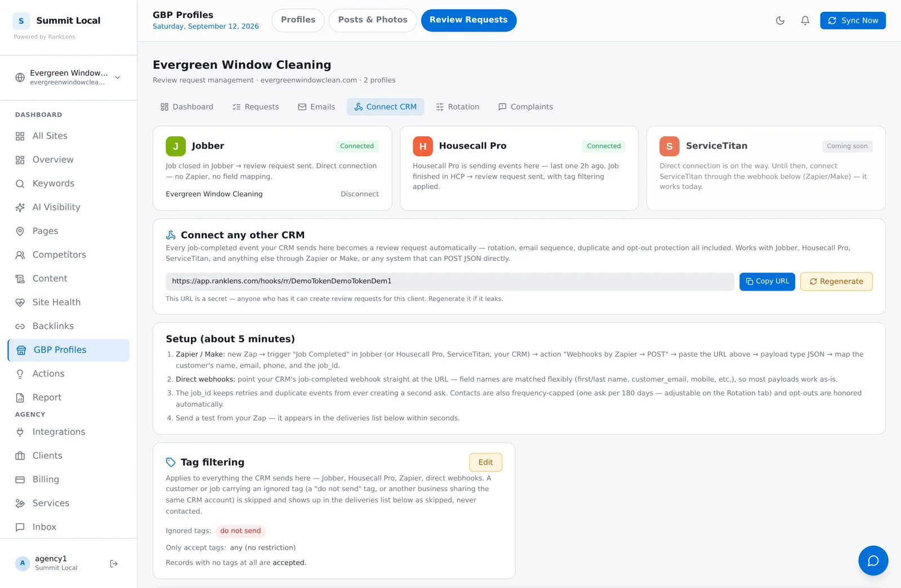The height and width of the screenshot is (588, 901).
Task: Open the Clients page
Action: [68, 456]
